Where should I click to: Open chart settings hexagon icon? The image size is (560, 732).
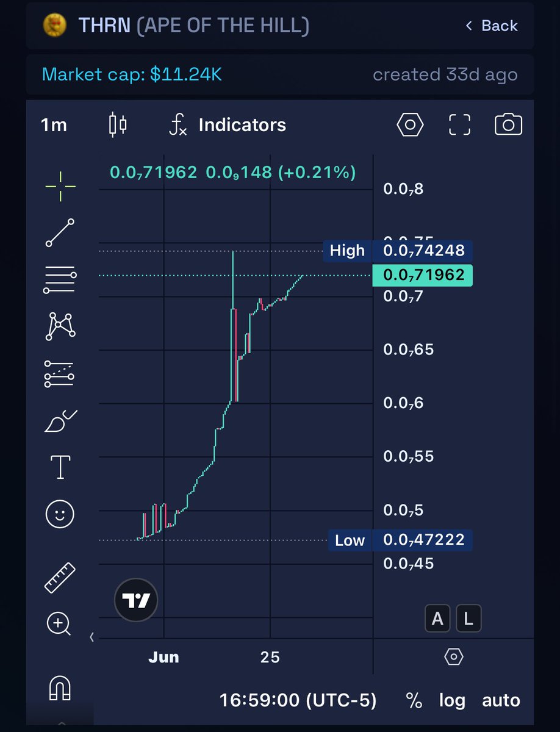[410, 125]
